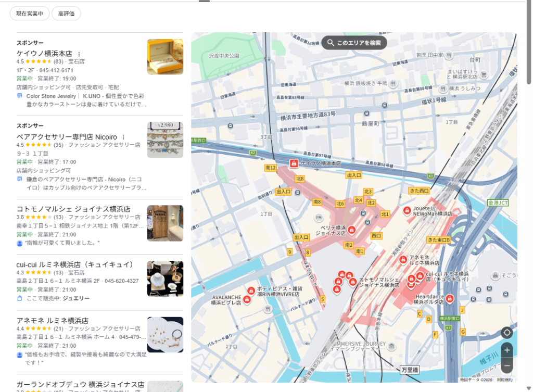View the cui-cui necklace display photo
Image resolution: width=533 pixels, height=392 pixels.
(165, 279)
